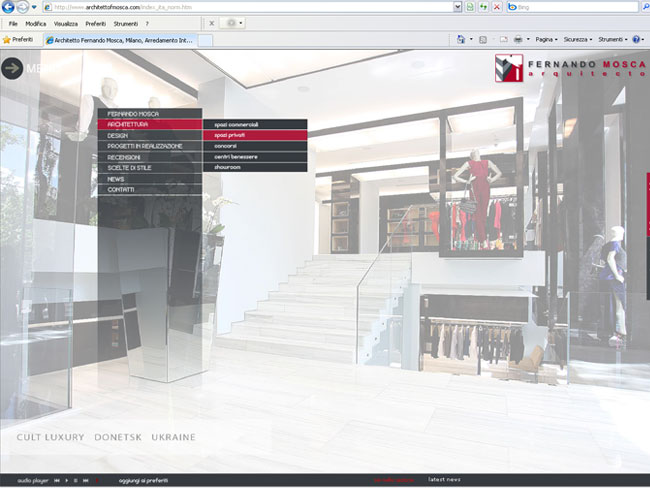
Task: Click the latest news link
Action: click(x=444, y=479)
